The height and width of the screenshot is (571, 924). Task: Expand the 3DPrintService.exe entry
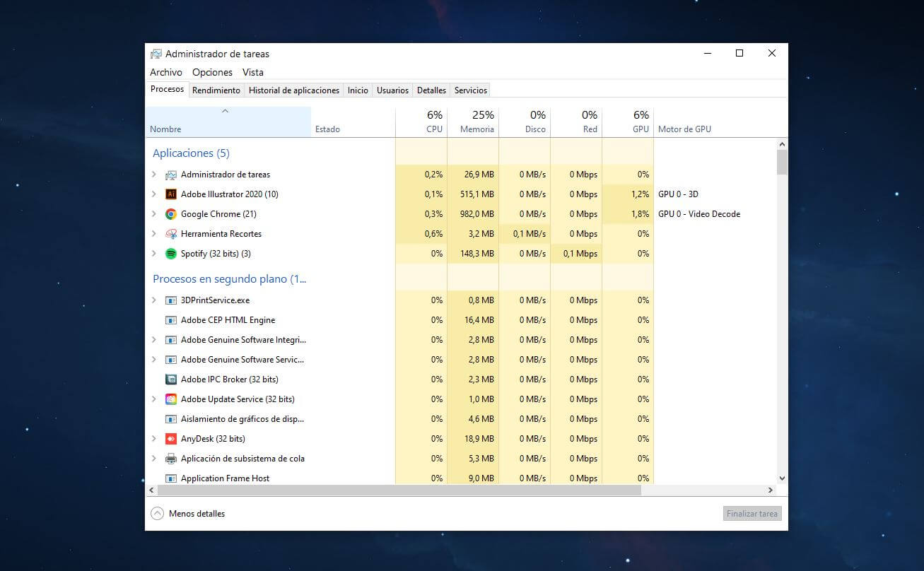pos(154,300)
